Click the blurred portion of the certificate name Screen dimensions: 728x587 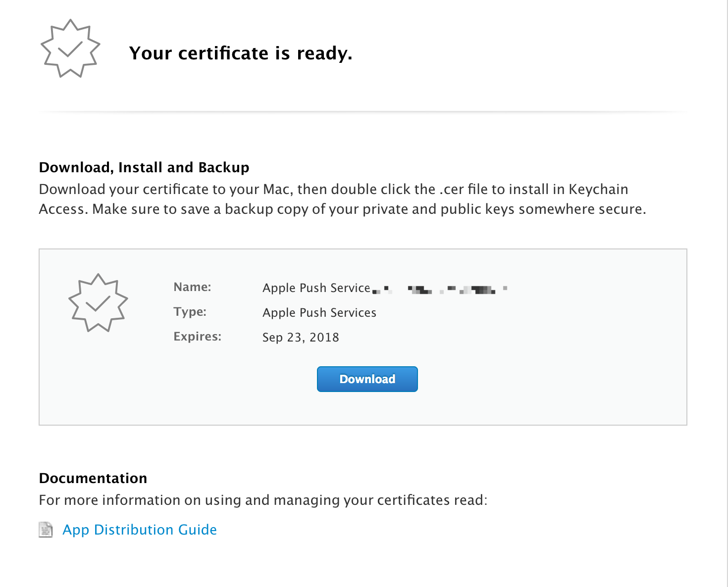[446, 289]
